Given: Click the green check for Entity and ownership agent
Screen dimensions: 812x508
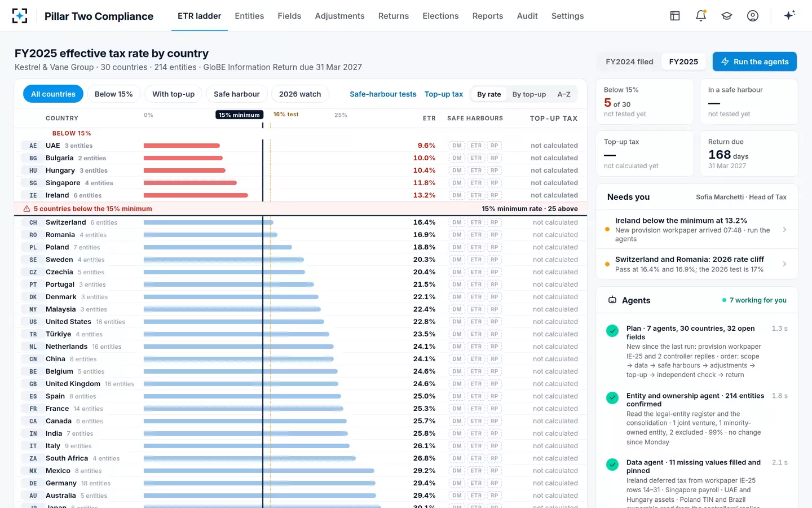Looking at the screenshot, I should click(x=612, y=398).
